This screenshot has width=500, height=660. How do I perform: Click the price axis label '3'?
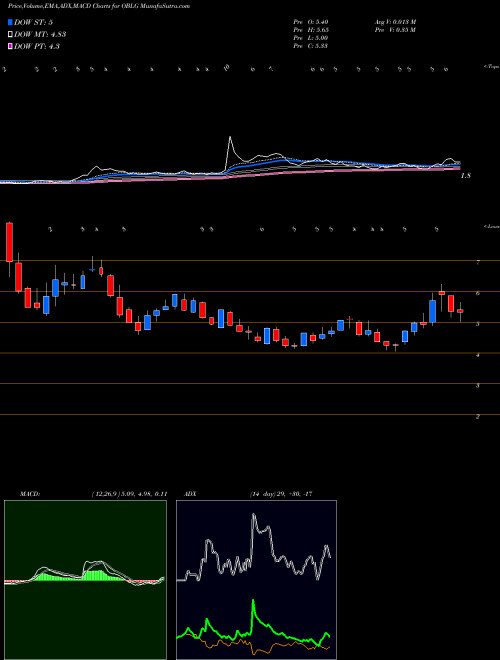pyautogui.click(x=478, y=386)
